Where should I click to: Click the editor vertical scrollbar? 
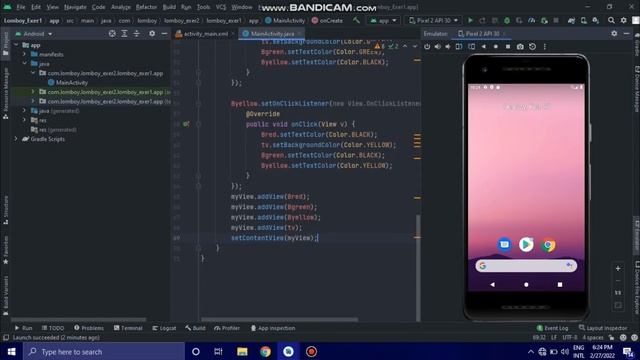(418, 267)
